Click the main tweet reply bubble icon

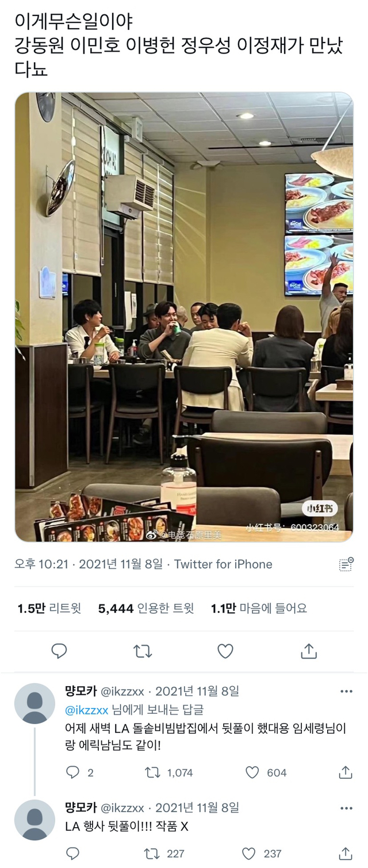[59, 651]
